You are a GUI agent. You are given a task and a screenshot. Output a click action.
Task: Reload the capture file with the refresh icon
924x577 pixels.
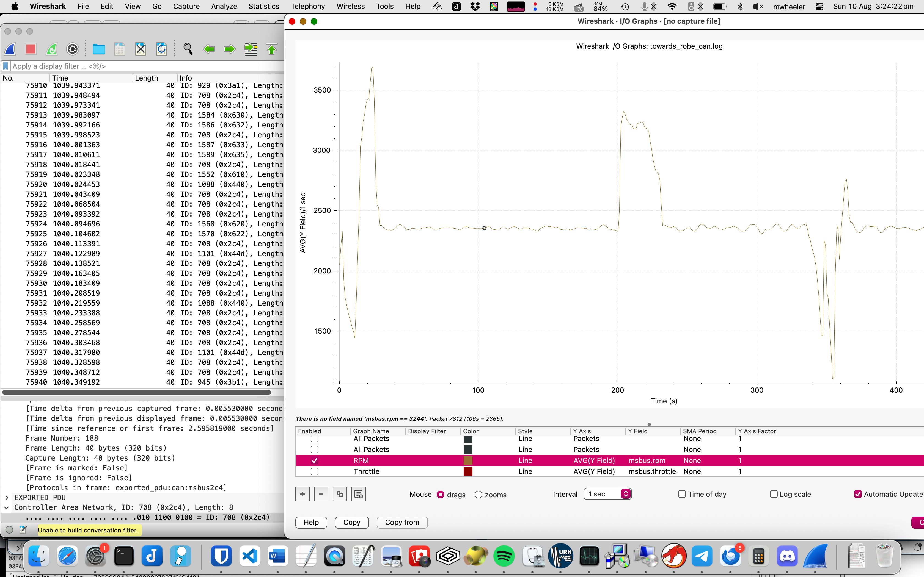[161, 49]
